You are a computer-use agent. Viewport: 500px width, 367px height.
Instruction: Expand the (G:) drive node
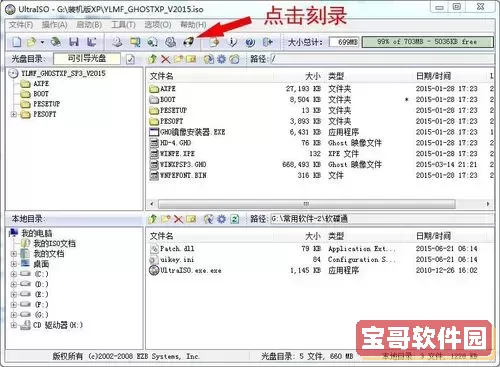click(13, 315)
